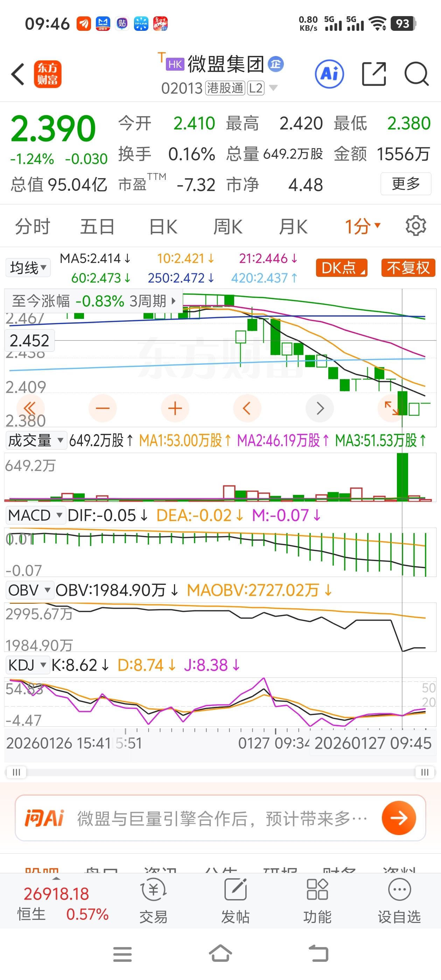Expand 至今涨幅 3周期 arrow
The height and width of the screenshot is (980, 441).
pyautogui.click(x=174, y=301)
